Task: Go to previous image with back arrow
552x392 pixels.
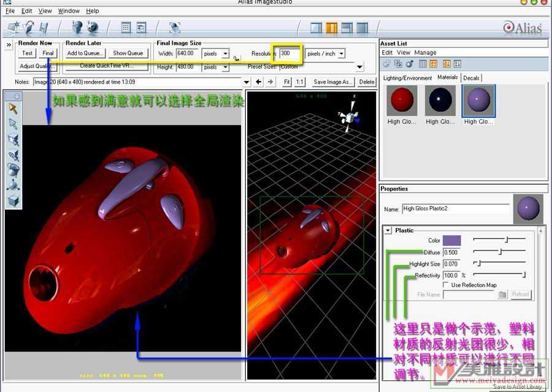Action: [258, 82]
